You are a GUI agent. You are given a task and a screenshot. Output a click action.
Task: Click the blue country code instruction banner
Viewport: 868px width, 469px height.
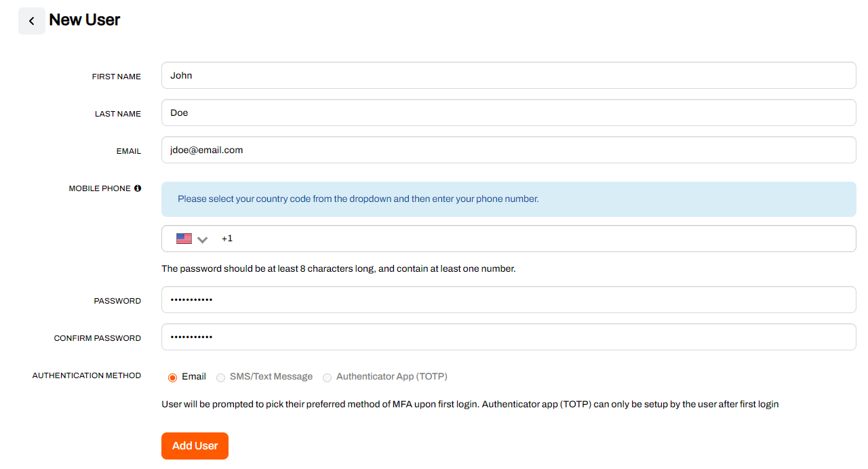(509, 199)
